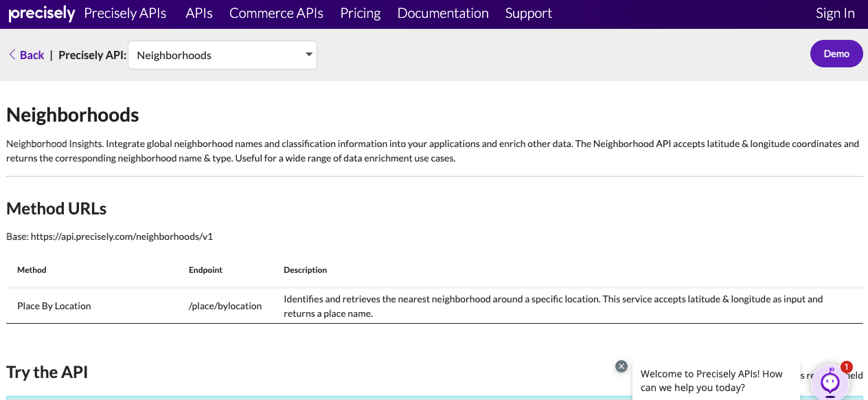Click the Try the API heading
The image size is (868, 400).
47,372
